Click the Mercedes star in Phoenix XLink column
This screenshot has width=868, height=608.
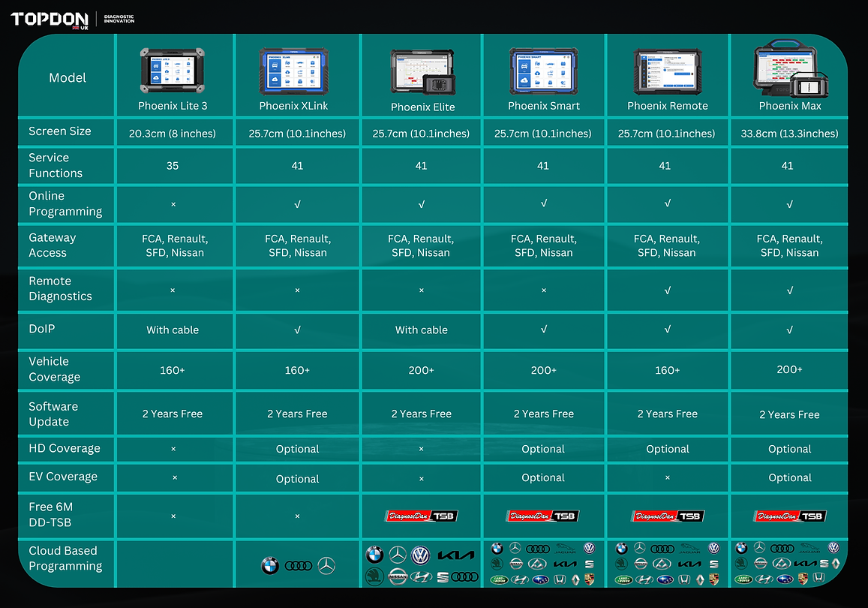point(326,565)
